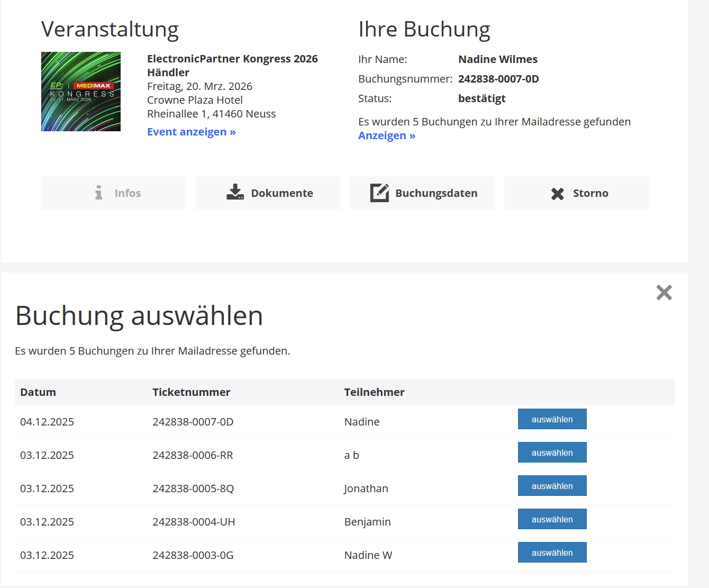Choose Jonathan's booking 242838-0005-8Q

[552, 486]
